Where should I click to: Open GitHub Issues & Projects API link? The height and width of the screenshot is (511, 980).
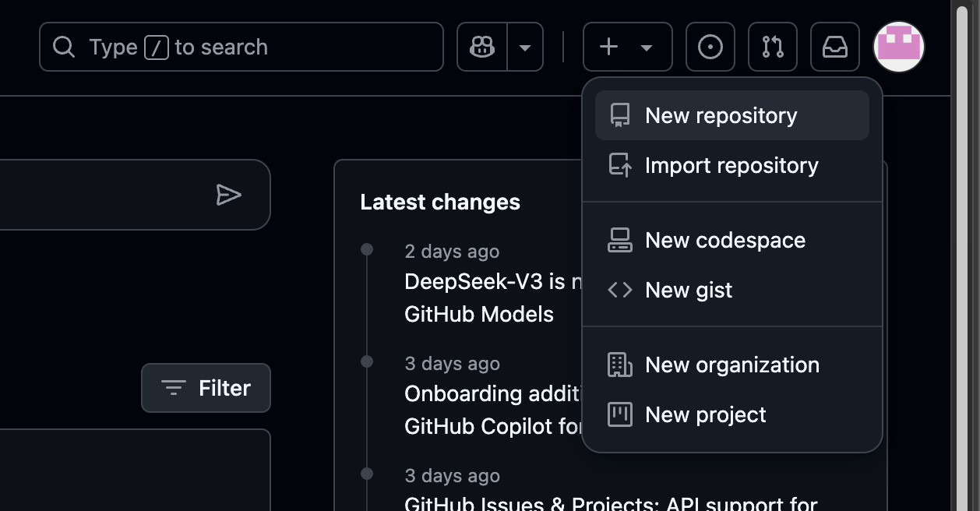click(x=611, y=503)
